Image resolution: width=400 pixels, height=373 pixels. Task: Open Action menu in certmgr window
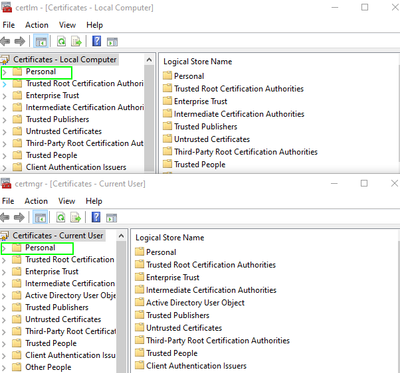pyautogui.click(x=36, y=201)
